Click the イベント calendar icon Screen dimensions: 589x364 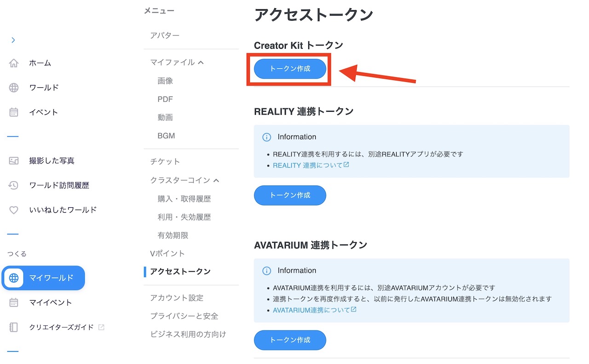click(x=14, y=112)
